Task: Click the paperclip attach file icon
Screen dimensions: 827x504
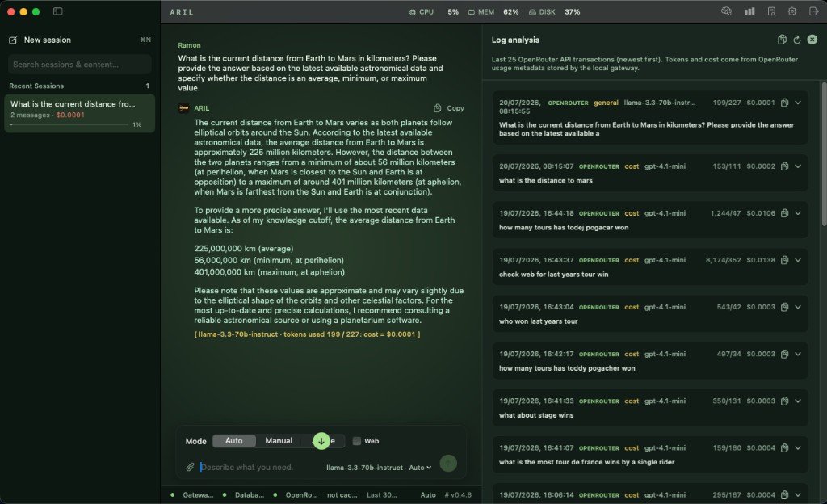Action: (x=190, y=467)
